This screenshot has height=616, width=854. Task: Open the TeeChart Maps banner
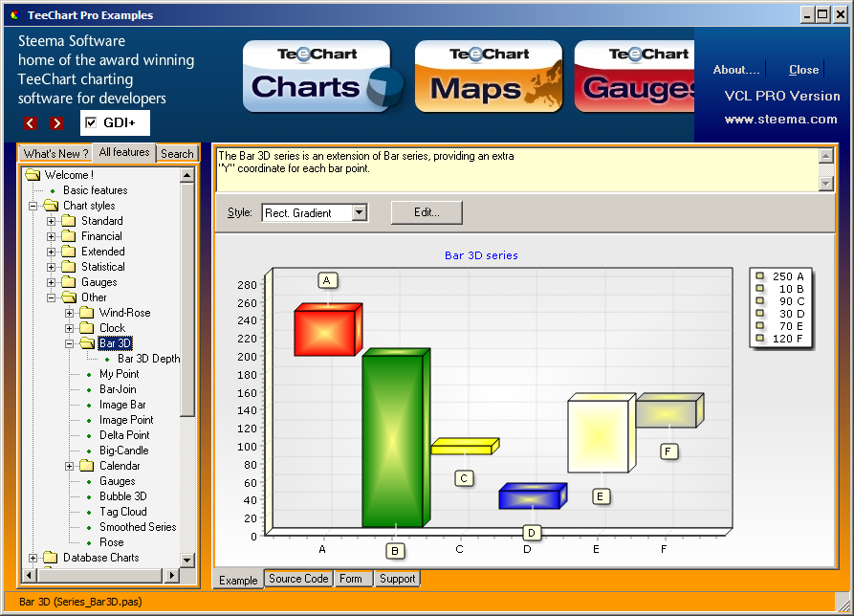pyautogui.click(x=489, y=77)
